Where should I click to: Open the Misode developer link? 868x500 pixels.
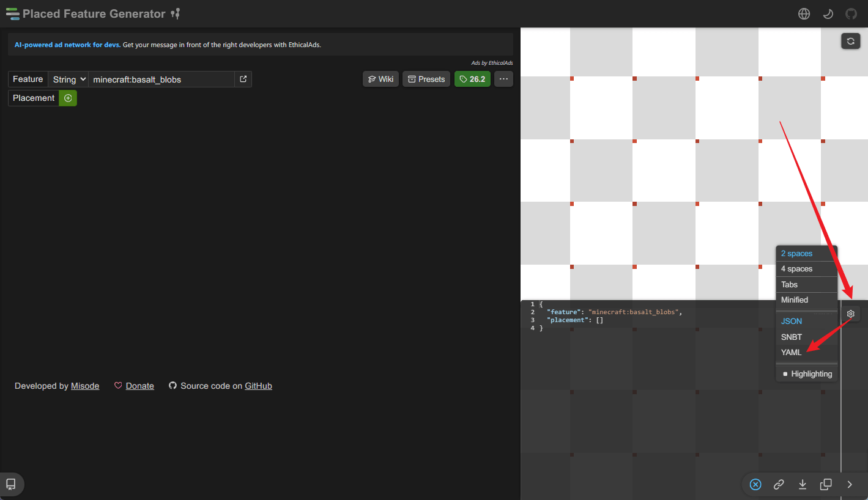point(85,386)
